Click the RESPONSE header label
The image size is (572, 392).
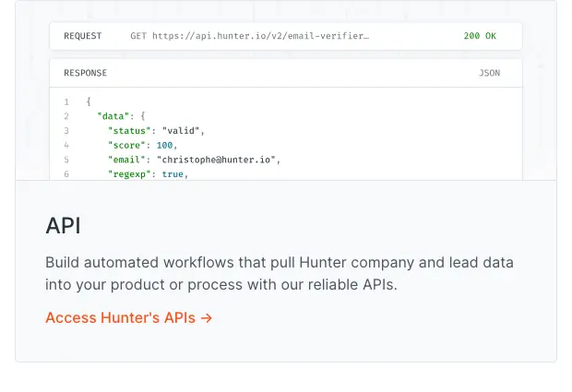pos(86,73)
